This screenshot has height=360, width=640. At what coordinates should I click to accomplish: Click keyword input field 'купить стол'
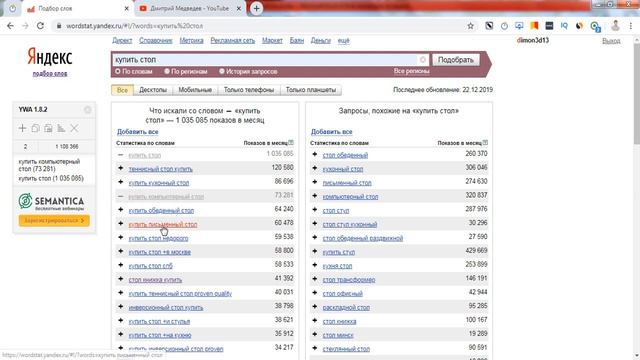(x=265, y=60)
